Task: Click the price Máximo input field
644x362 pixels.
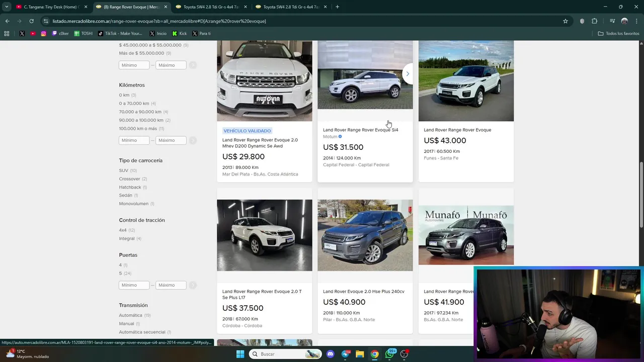Action: coord(171,65)
